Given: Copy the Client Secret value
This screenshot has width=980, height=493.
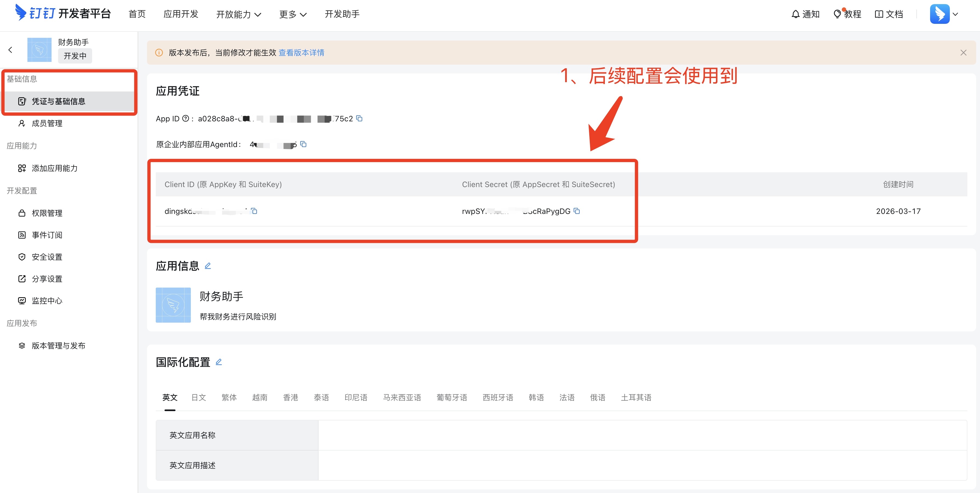Looking at the screenshot, I should [576, 211].
